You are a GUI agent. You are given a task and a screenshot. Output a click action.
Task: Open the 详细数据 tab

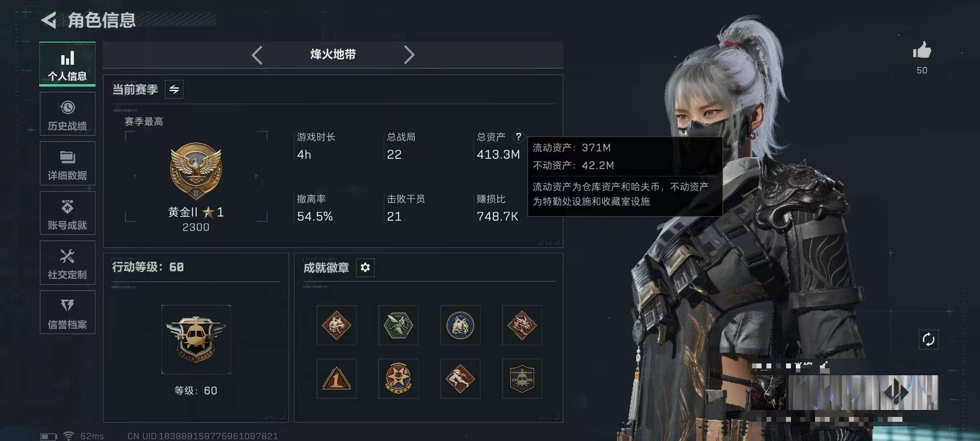(67, 163)
